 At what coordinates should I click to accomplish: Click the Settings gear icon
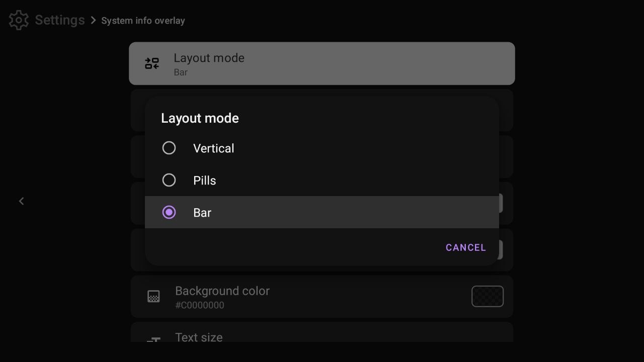coord(19,20)
